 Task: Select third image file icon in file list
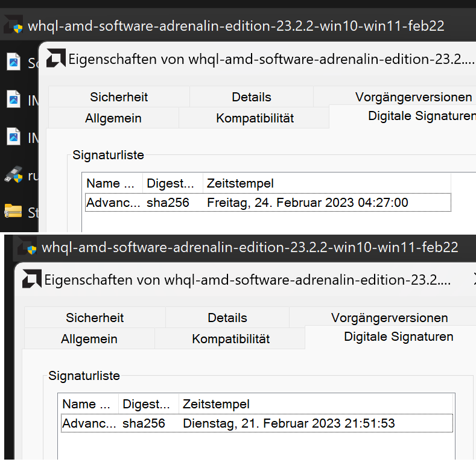(x=14, y=136)
